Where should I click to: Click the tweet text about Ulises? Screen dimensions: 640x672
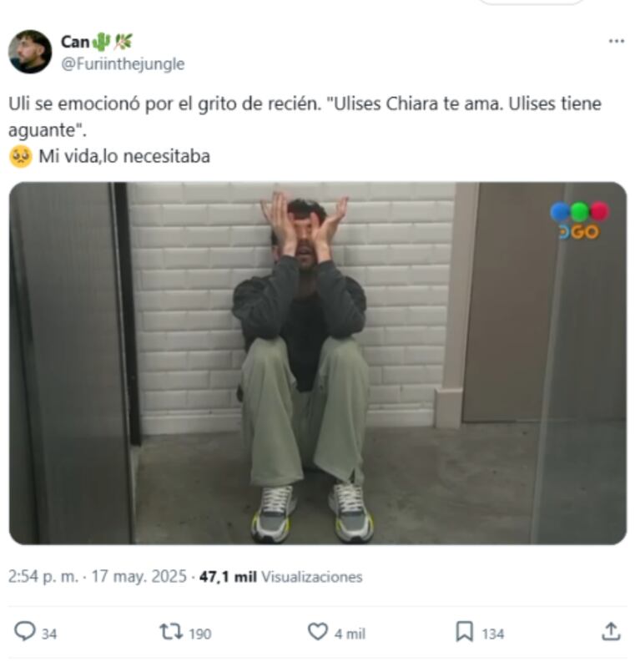click(305, 130)
